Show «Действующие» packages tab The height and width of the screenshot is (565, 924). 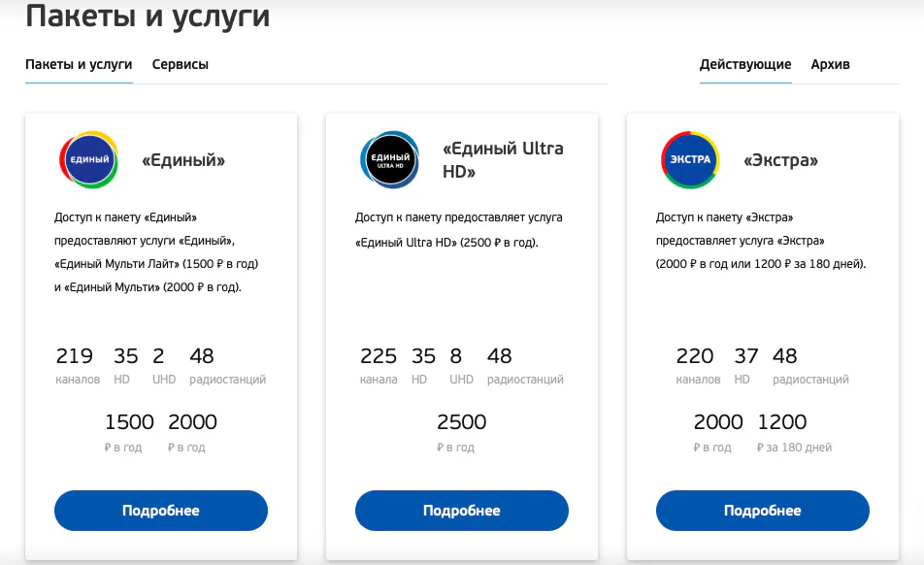(745, 65)
